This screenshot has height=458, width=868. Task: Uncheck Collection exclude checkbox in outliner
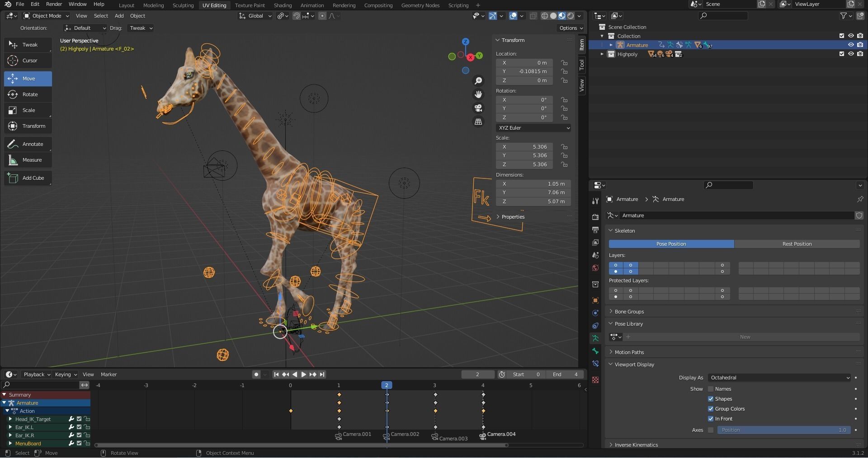[842, 36]
